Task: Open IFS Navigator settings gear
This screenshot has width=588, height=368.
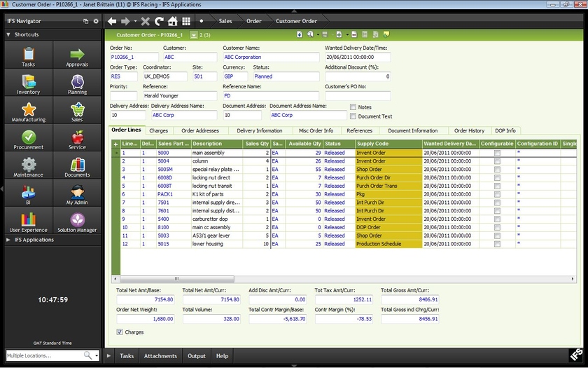Action: (x=96, y=21)
